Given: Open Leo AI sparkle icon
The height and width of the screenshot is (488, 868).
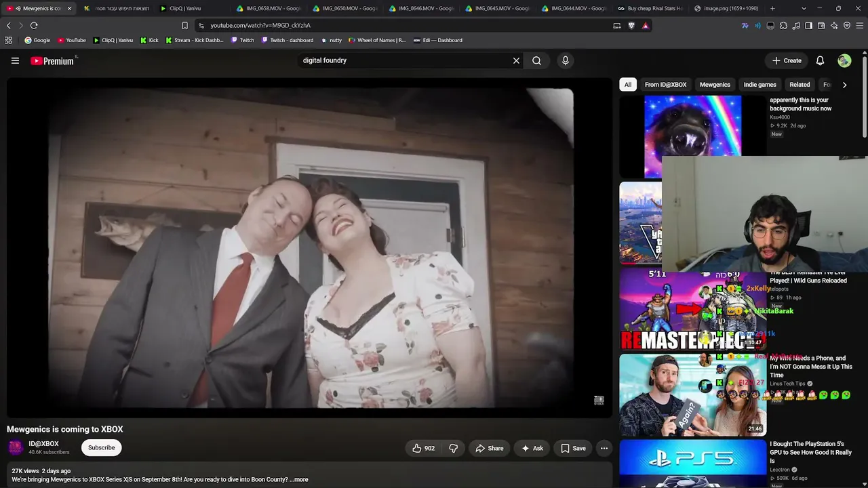Looking at the screenshot, I should click(x=834, y=26).
